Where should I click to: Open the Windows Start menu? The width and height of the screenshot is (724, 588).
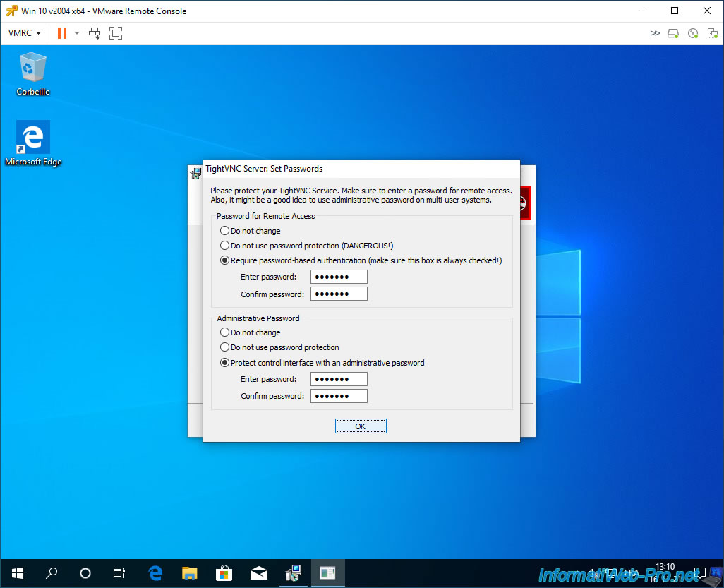coord(17,572)
